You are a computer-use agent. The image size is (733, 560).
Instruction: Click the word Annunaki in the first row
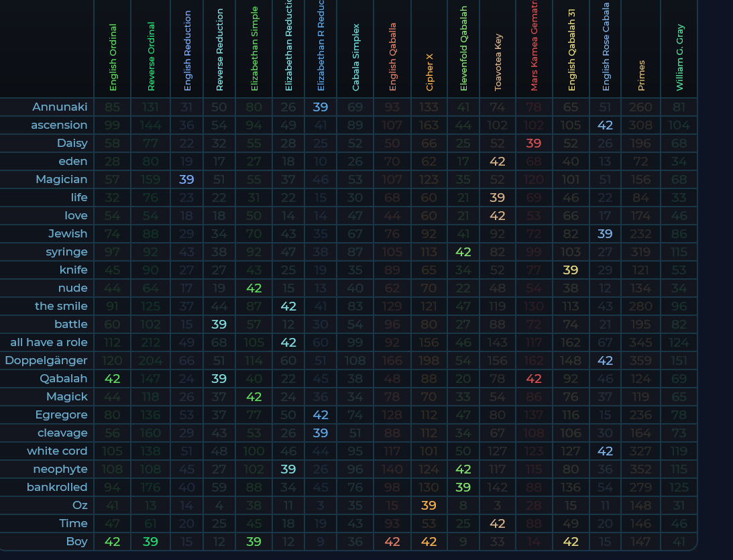point(60,107)
